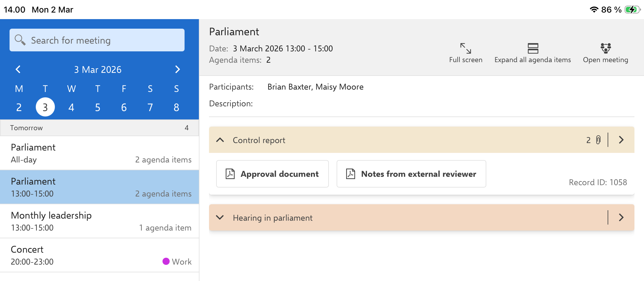Go to previous week in calendar
Image resolution: width=644 pixels, height=281 pixels.
tap(18, 69)
